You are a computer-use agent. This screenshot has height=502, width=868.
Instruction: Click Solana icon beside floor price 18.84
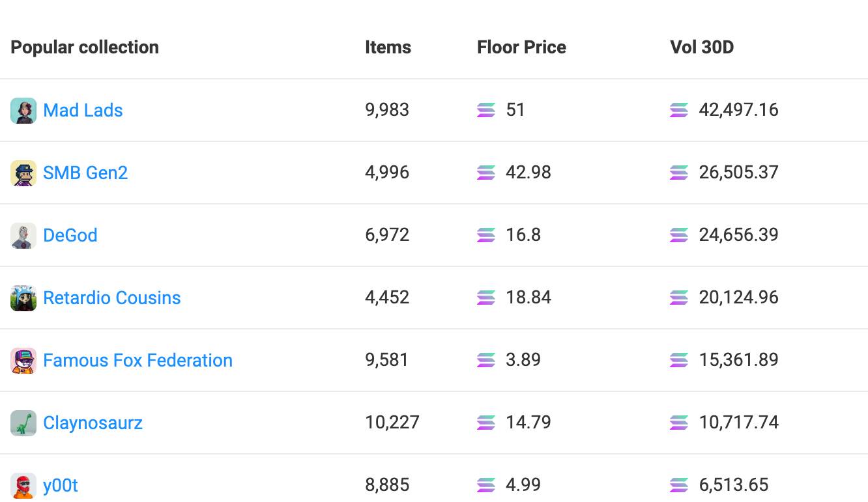pos(486,298)
